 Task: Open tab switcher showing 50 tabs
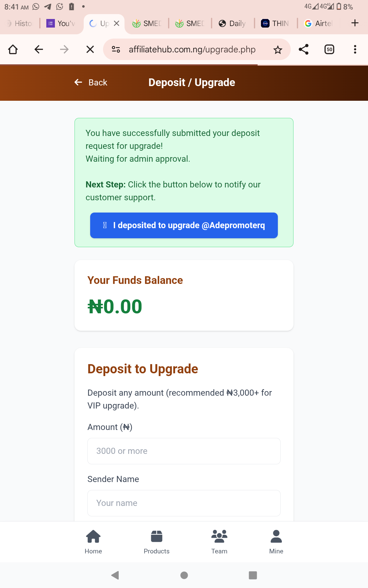[329, 50]
